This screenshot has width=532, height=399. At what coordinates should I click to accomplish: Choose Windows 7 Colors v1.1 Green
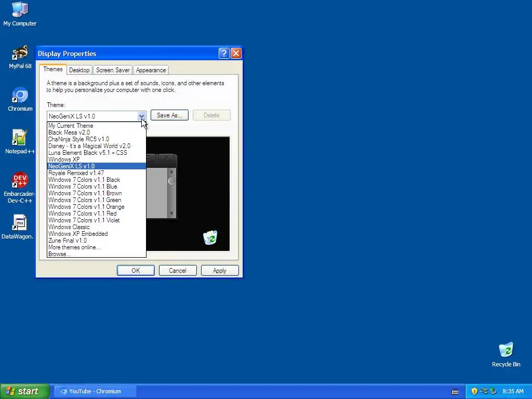[x=96, y=200]
